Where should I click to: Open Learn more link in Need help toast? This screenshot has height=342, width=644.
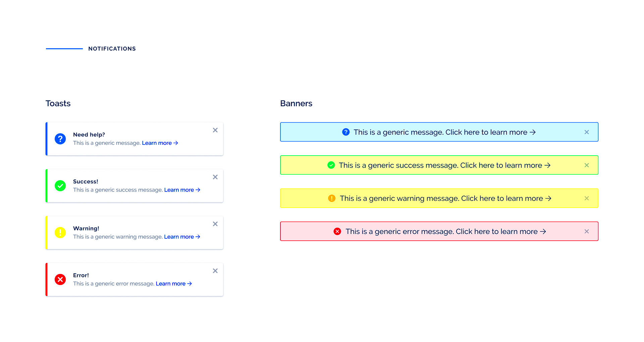click(x=160, y=143)
